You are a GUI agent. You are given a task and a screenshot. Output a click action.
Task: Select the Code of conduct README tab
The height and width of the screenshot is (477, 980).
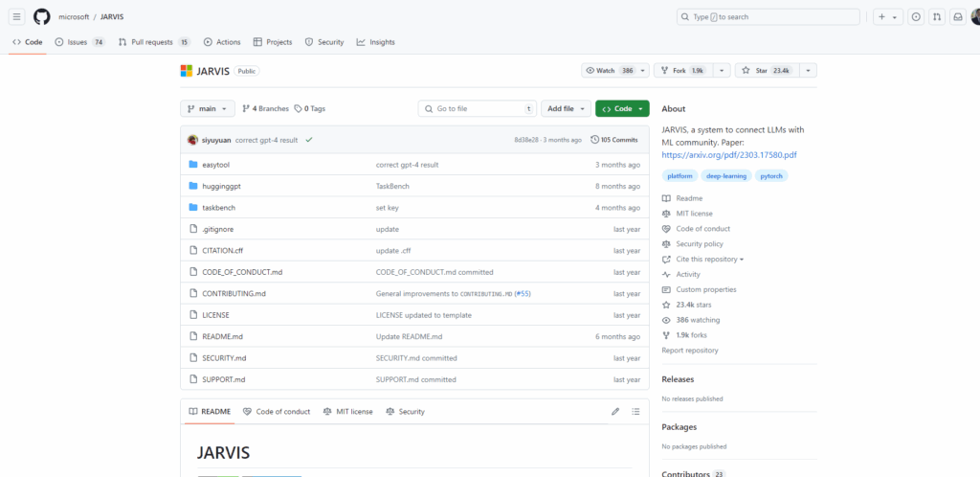[x=277, y=411]
